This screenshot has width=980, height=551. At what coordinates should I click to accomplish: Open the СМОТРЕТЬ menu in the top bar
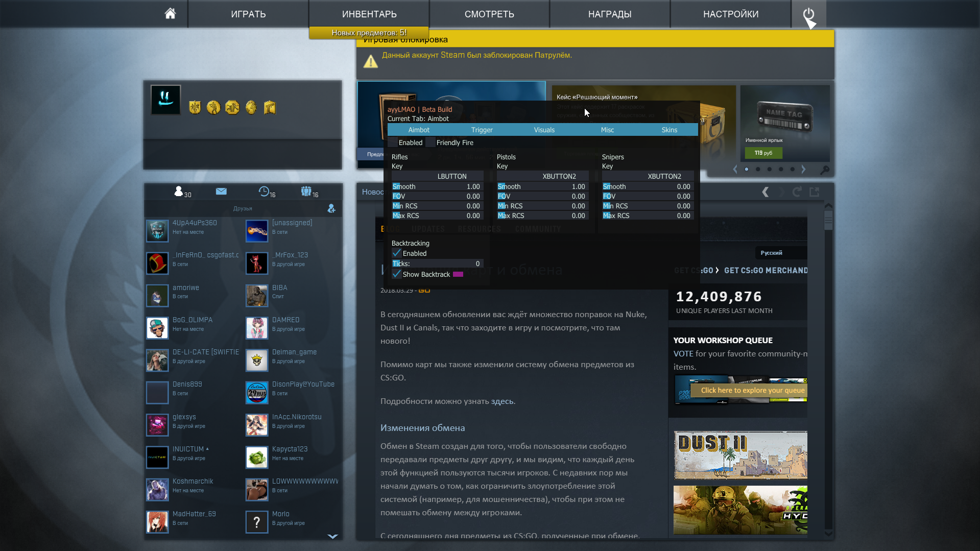489,14
